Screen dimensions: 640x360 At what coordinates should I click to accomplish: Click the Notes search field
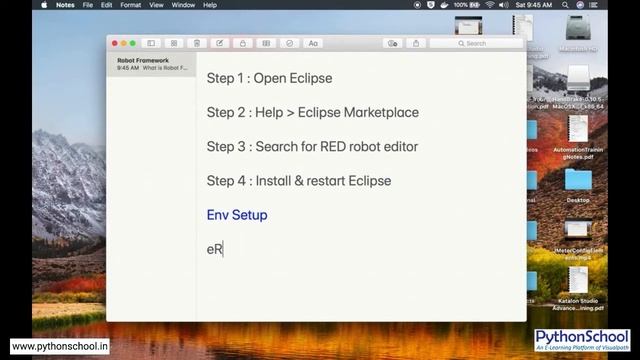476,43
